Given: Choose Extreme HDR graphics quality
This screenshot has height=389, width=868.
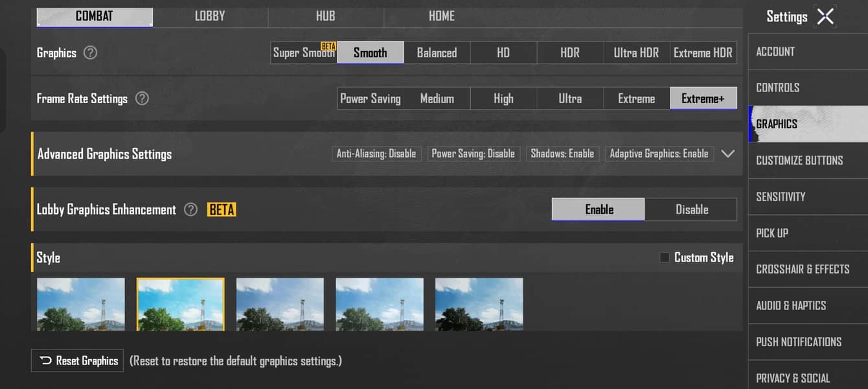Looking at the screenshot, I should tap(703, 53).
